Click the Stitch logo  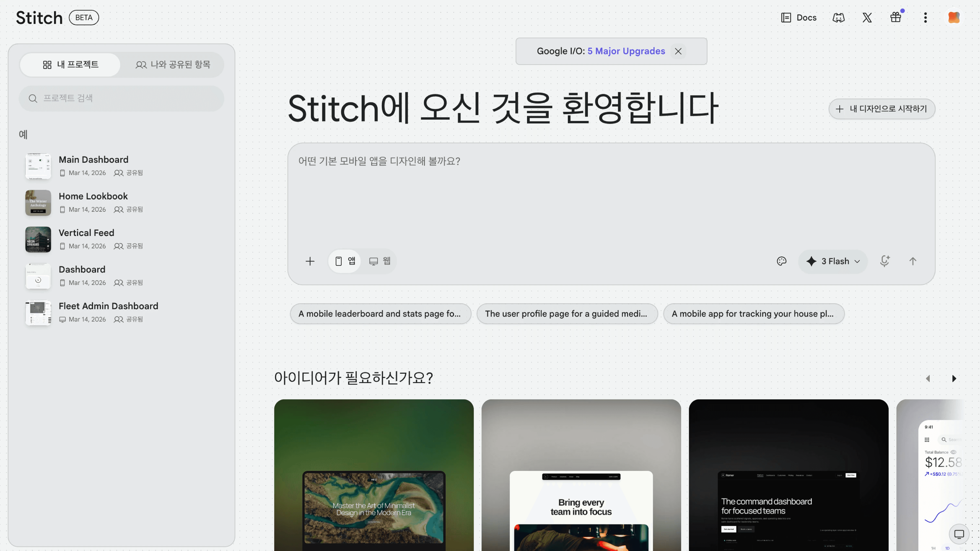[x=39, y=18]
